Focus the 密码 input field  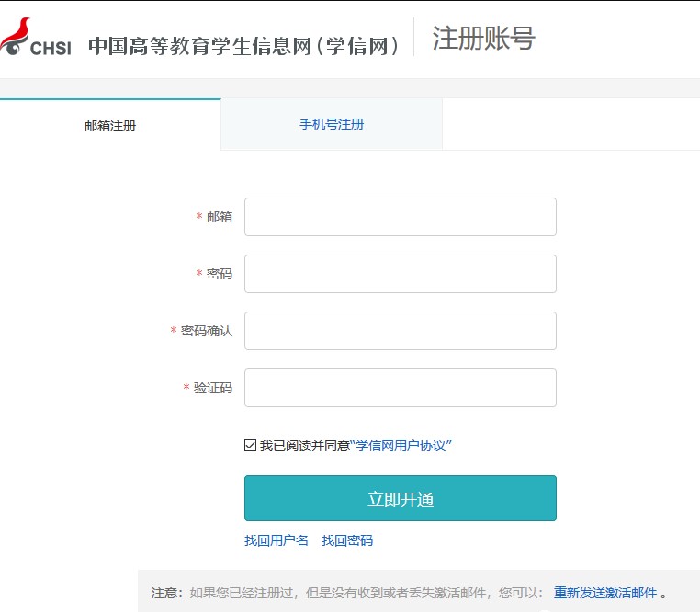click(400, 274)
